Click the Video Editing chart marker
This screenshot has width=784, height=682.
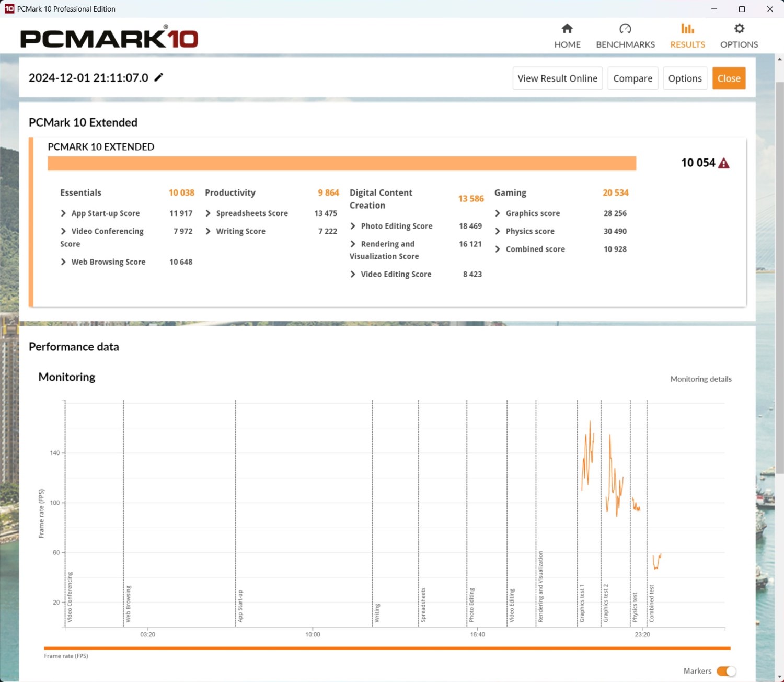512,606
